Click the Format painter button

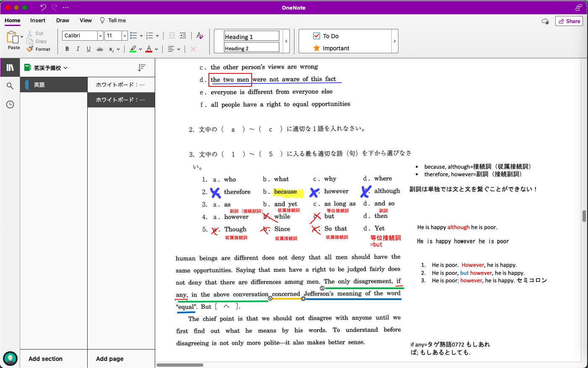(x=39, y=49)
